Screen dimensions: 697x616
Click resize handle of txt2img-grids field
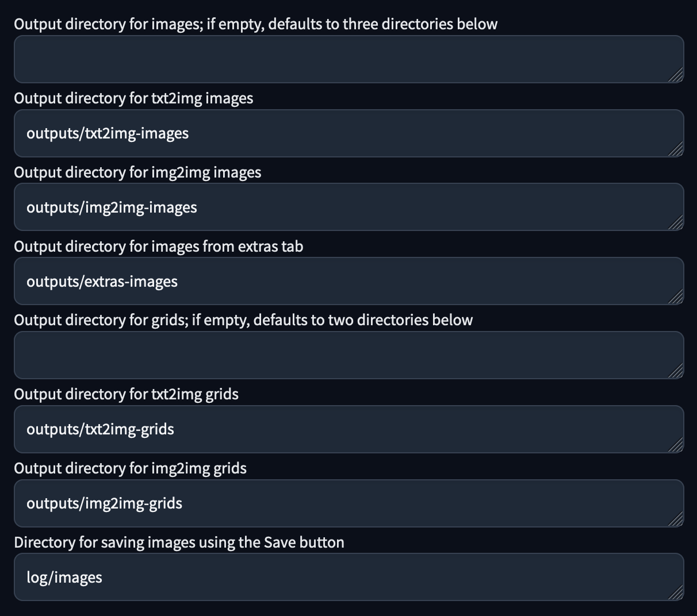point(676,445)
